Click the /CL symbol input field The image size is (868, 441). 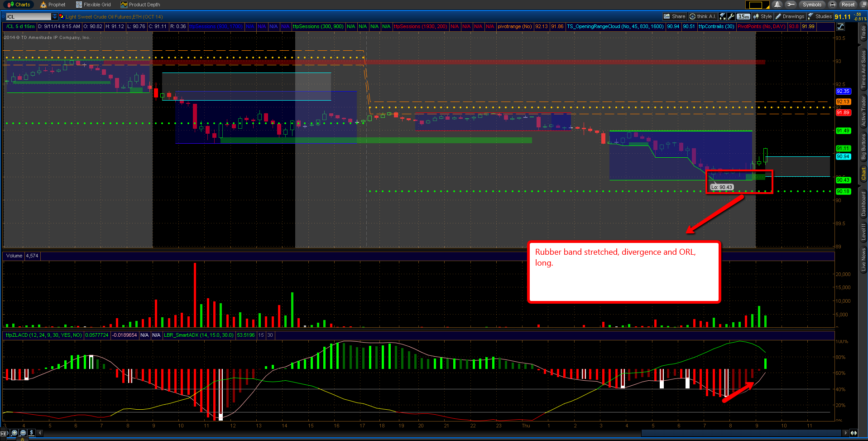pyautogui.click(x=28, y=17)
